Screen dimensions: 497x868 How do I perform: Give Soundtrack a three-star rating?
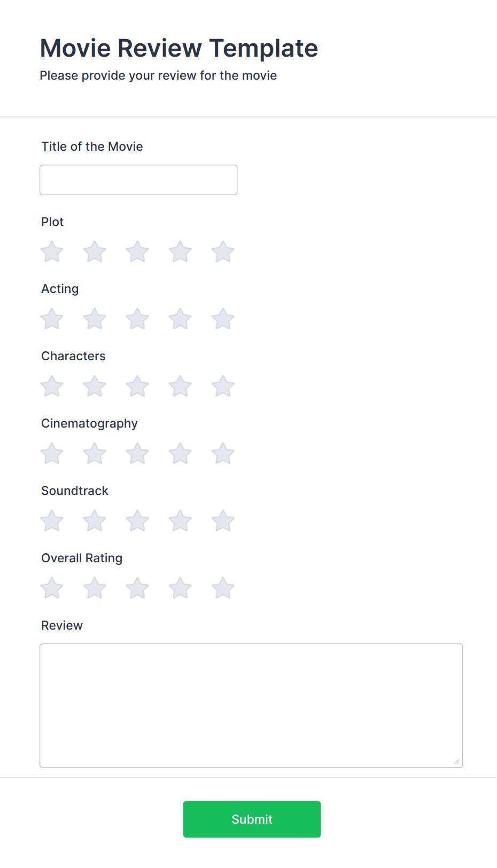click(137, 521)
